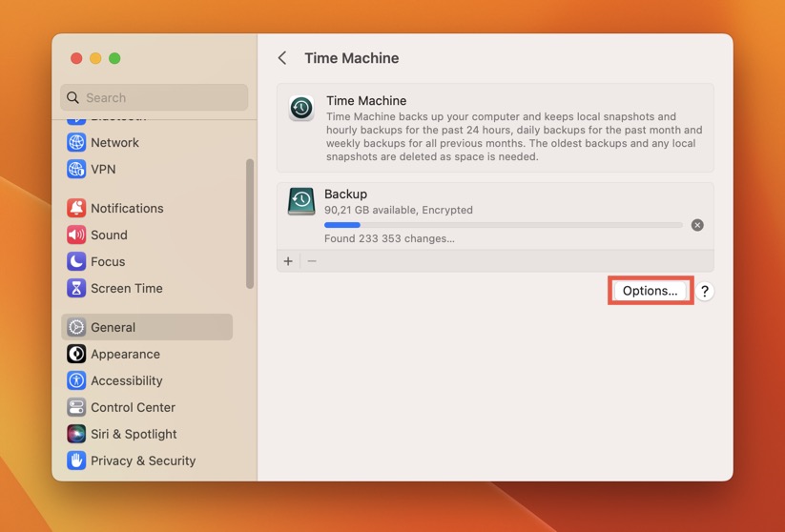Click the Accessibility icon in sidebar
The width and height of the screenshot is (785, 532).
point(76,380)
